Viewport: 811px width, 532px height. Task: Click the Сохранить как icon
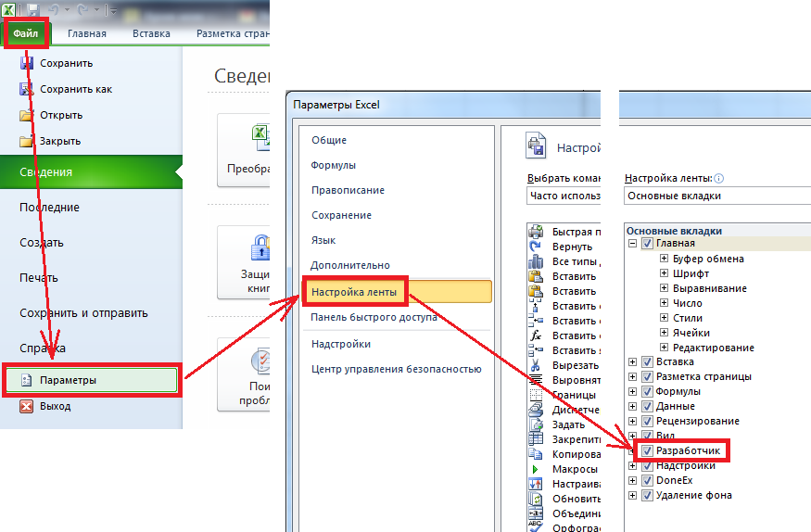26,89
